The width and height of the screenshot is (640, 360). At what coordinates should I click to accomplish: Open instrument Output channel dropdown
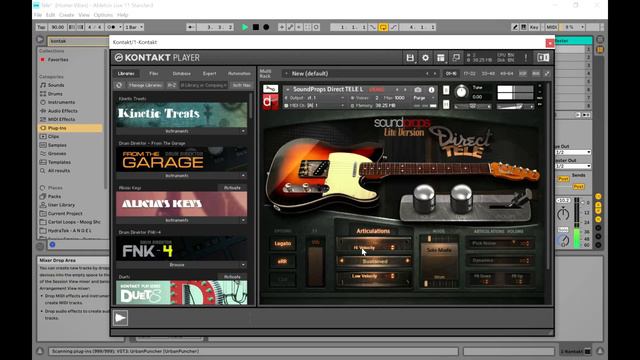coord(314,98)
